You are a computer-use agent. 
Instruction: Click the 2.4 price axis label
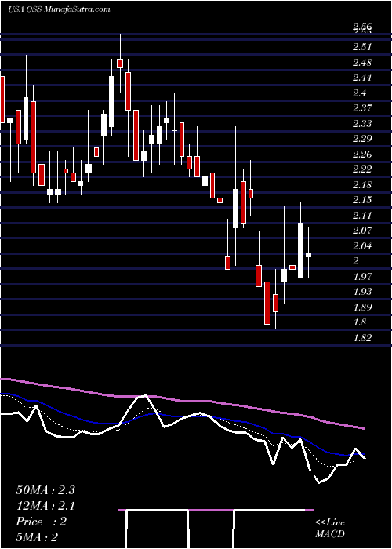(x=359, y=93)
